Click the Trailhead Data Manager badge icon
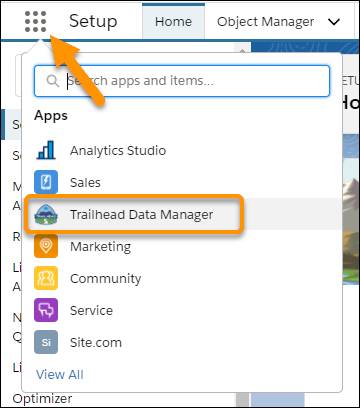This screenshot has width=360, height=408. point(46,215)
